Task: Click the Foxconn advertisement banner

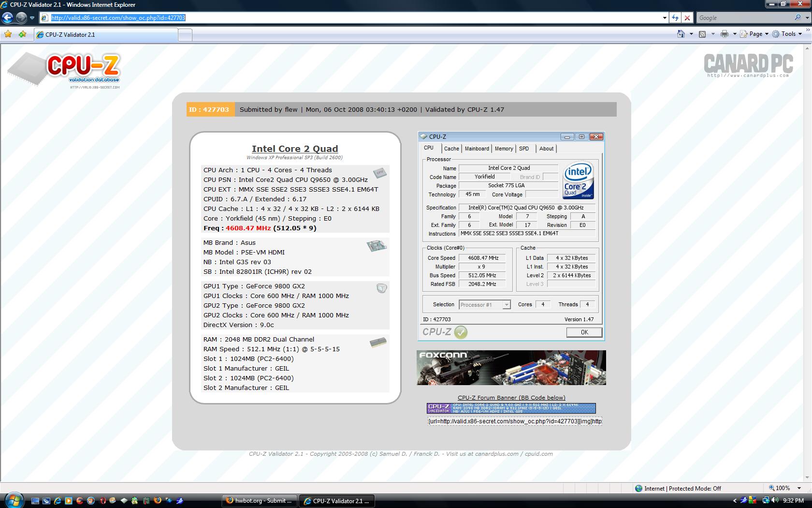Action: (511, 368)
